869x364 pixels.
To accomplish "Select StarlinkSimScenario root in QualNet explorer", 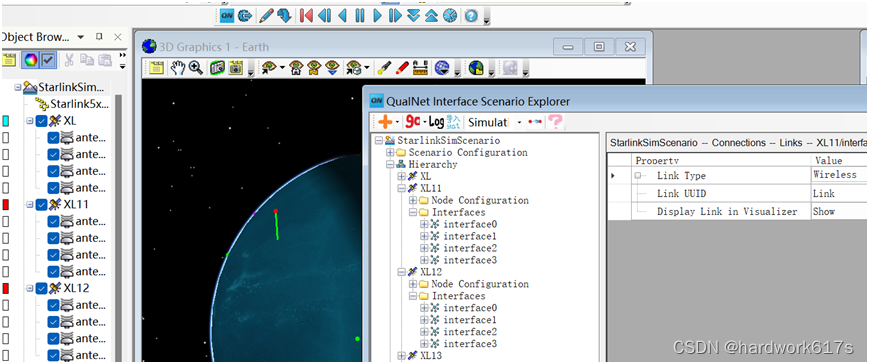I will pos(448,141).
